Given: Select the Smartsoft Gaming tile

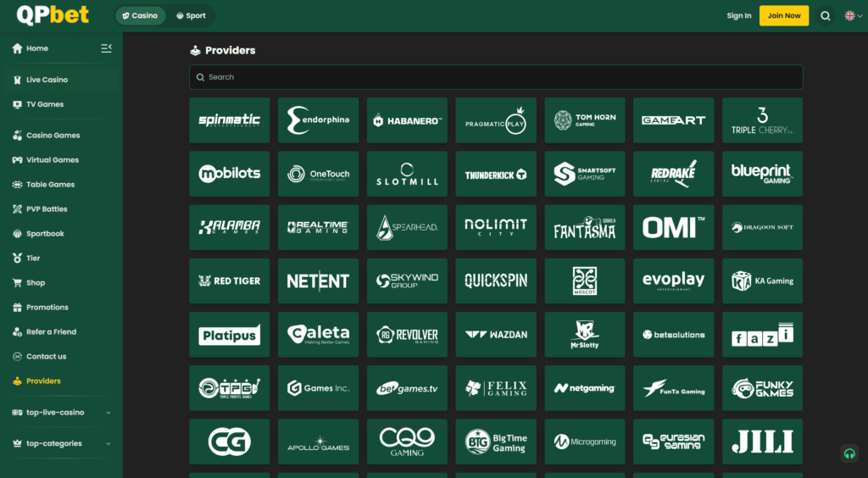Looking at the screenshot, I should pos(585,174).
